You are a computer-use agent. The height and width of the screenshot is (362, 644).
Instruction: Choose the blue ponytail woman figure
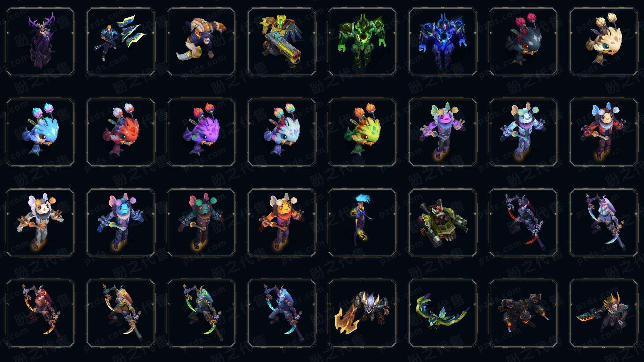tap(362, 223)
